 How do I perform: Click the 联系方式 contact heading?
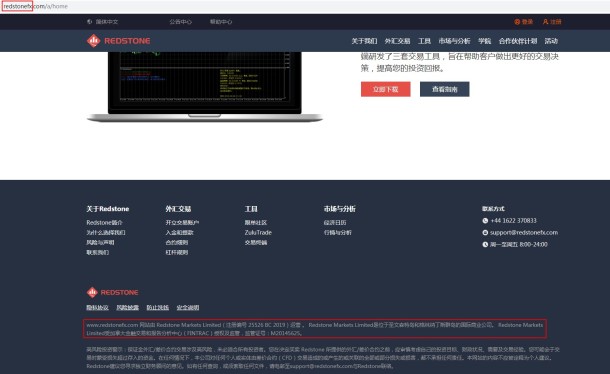coord(493,209)
